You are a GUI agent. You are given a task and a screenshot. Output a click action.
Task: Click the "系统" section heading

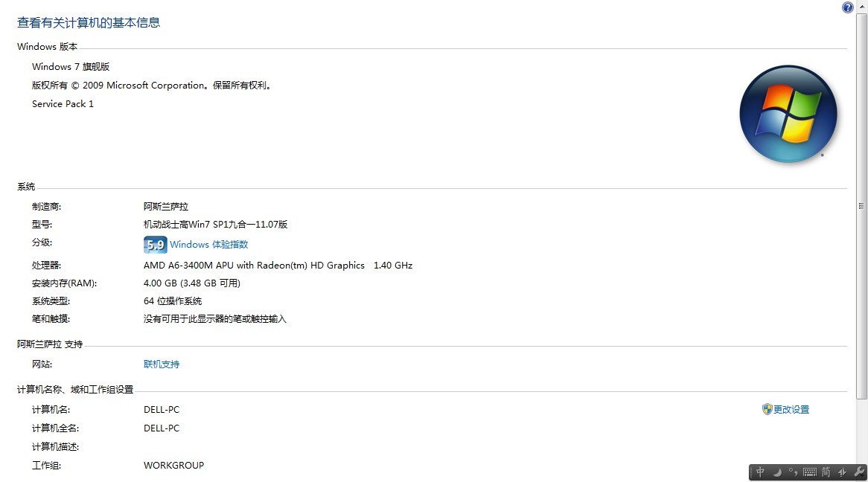pyautogui.click(x=26, y=187)
